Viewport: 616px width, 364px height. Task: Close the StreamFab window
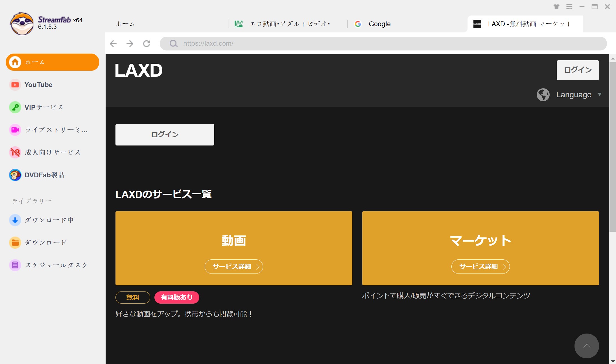click(607, 7)
